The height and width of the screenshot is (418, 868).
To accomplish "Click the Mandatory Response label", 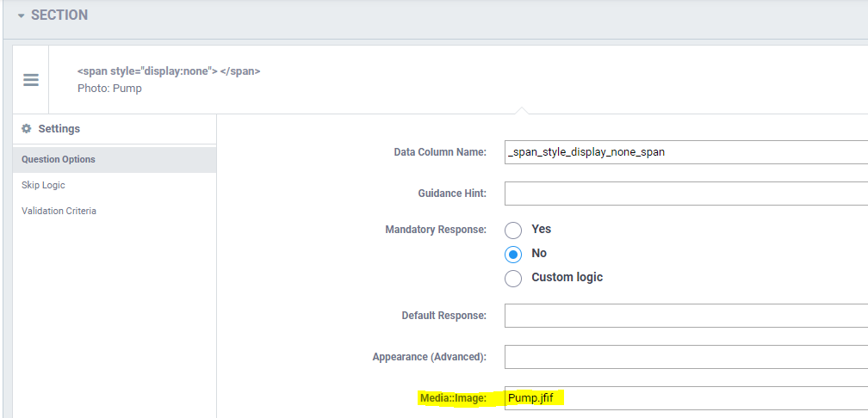I will [x=436, y=230].
